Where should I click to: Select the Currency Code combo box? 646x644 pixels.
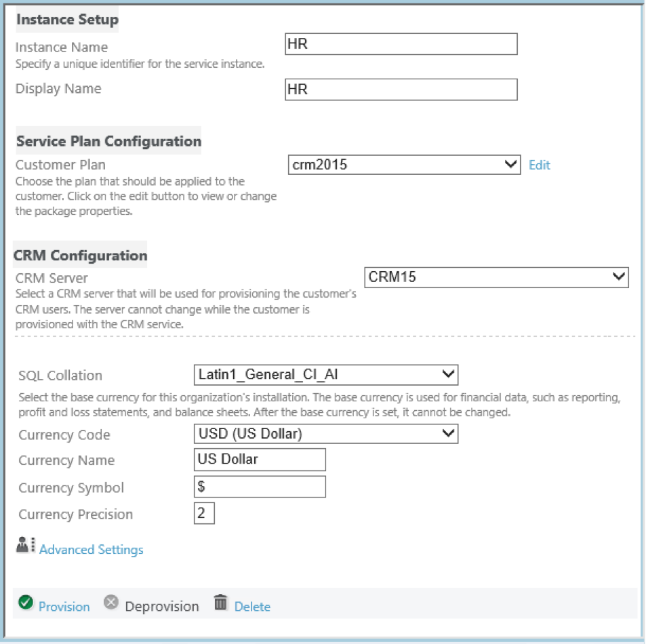click(x=325, y=433)
